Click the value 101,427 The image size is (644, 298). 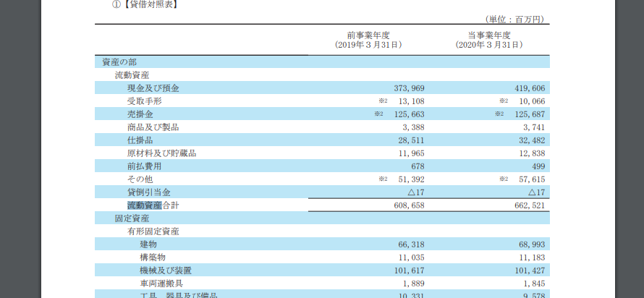tap(530, 270)
